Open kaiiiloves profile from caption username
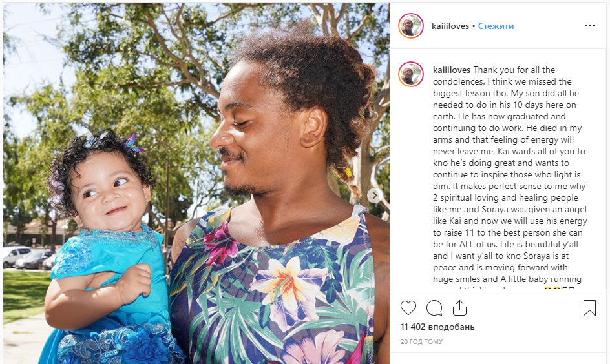The width and height of the screenshot is (610, 364). [x=452, y=70]
